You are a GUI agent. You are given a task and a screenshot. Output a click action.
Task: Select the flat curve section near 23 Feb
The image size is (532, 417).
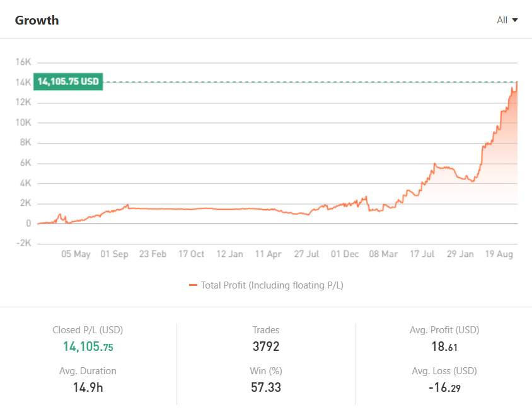[153, 208]
